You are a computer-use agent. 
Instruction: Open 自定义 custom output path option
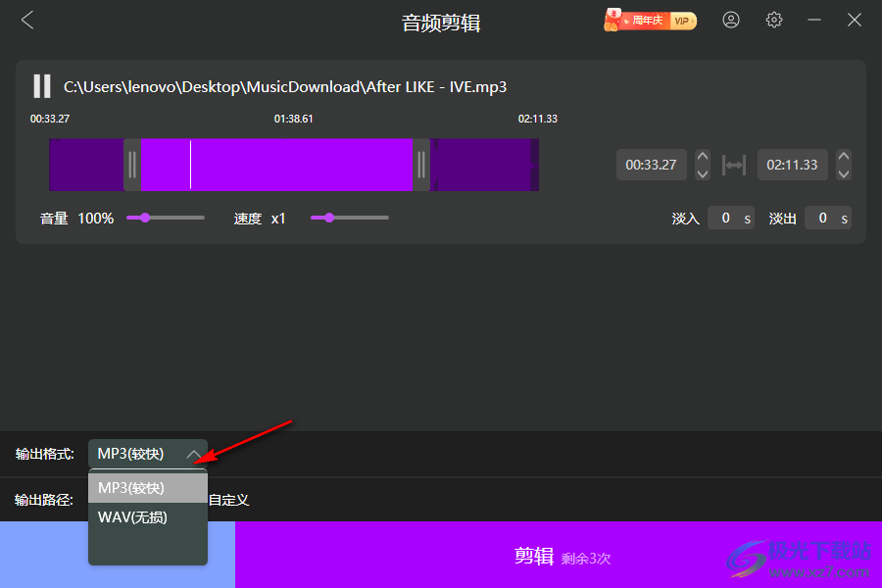(231, 500)
